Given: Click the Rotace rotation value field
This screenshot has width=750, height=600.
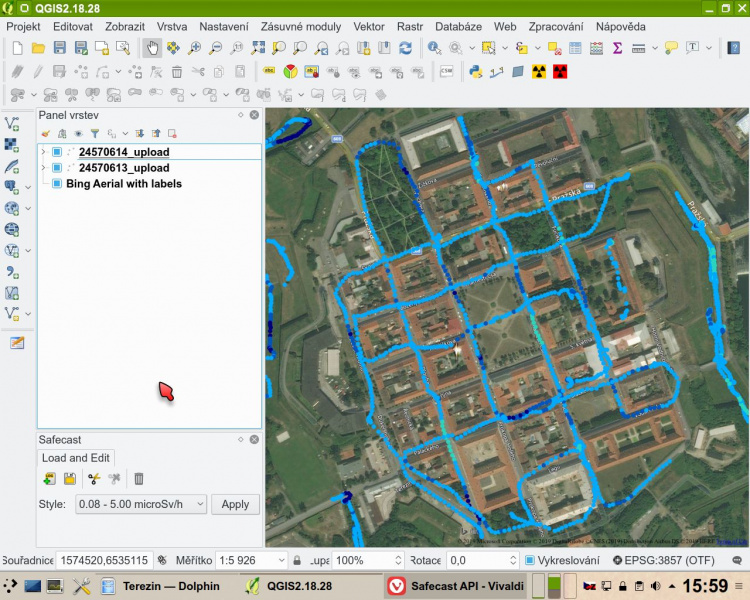Looking at the screenshot, I should pyautogui.click(x=482, y=560).
